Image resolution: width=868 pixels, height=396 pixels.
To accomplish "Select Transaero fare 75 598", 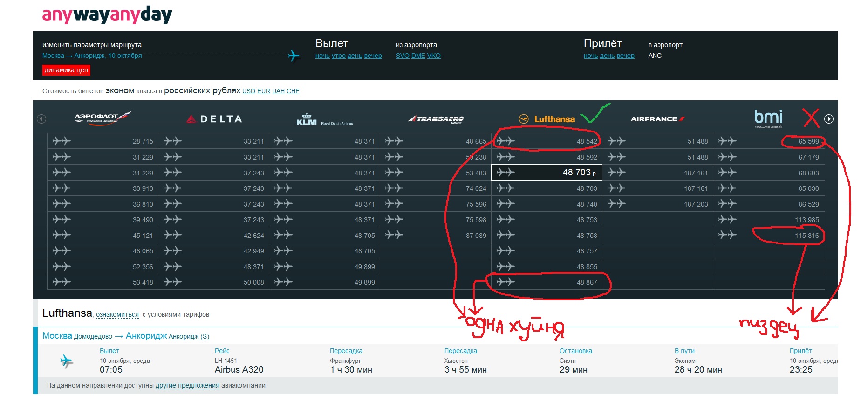I will (436, 219).
